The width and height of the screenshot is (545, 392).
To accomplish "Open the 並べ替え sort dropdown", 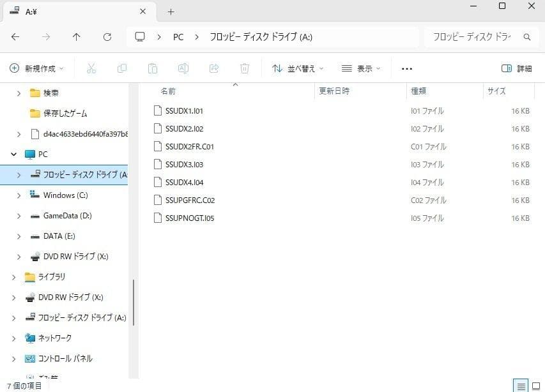I will 298,68.
